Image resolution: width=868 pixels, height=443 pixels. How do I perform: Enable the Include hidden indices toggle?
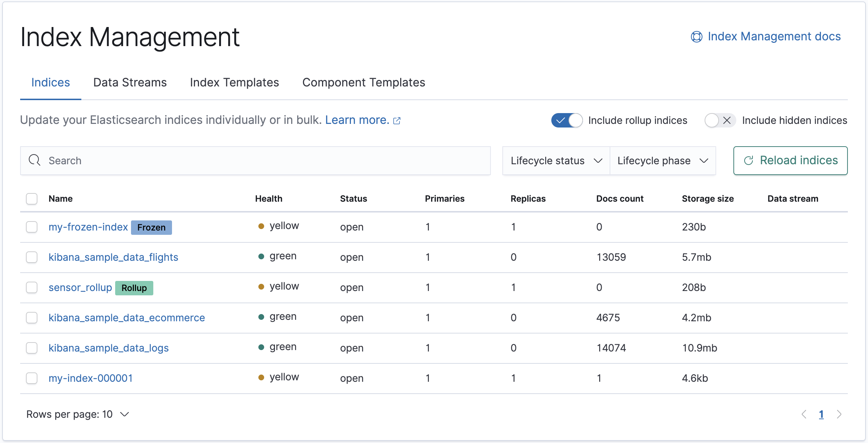point(720,120)
